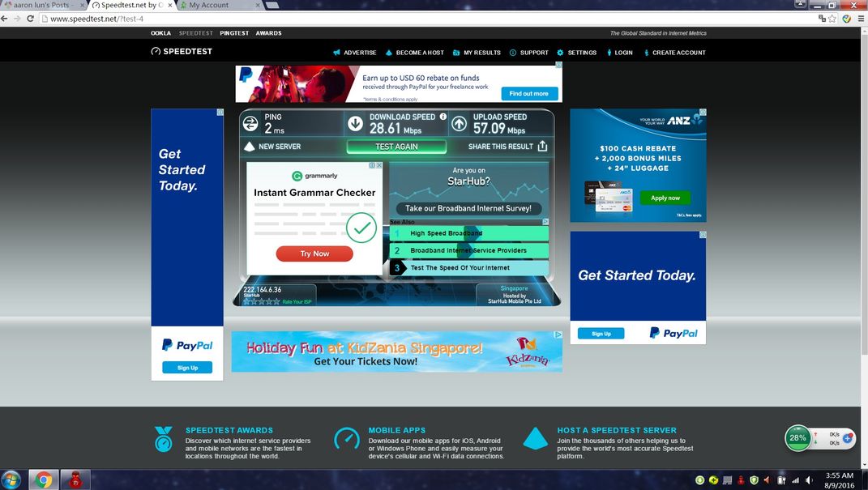Open the AWARDS top menu link
Screen dimensions: 868x490
pyautogui.click(x=268, y=33)
